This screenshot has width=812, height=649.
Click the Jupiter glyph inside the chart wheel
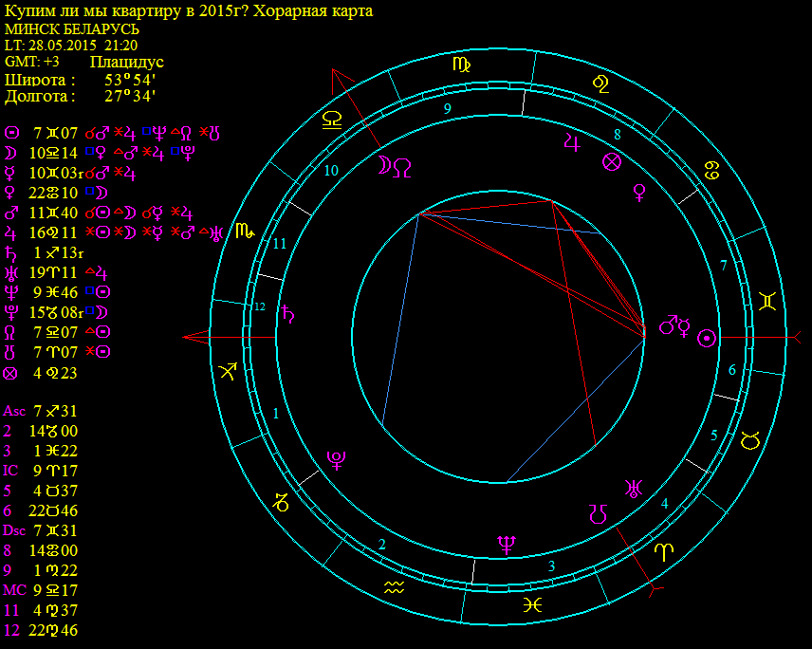point(571,142)
